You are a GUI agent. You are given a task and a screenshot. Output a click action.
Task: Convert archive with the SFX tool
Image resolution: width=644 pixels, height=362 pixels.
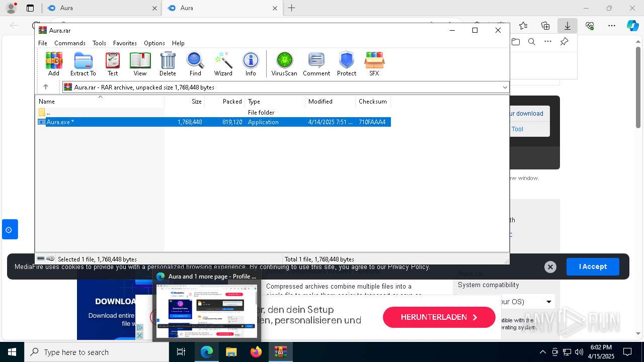[374, 64]
